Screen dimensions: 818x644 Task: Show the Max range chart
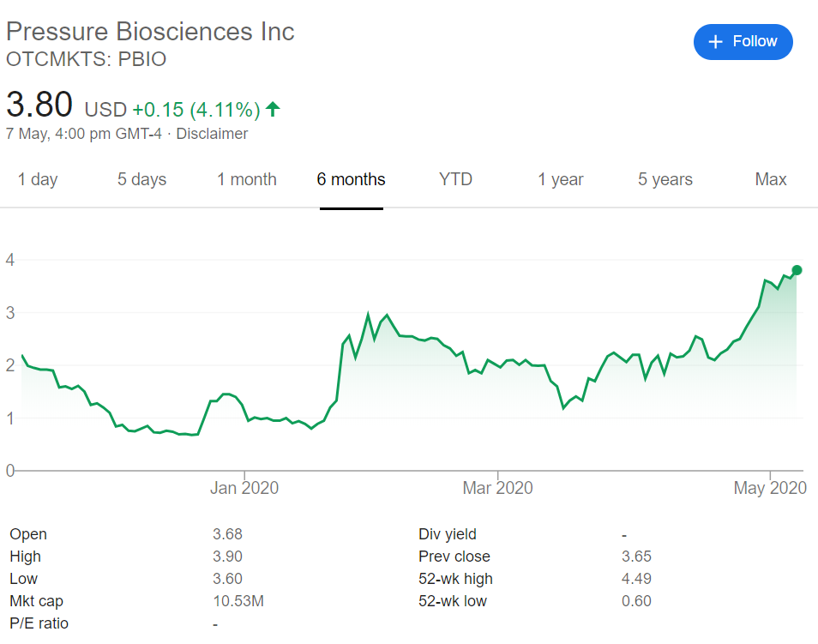click(771, 179)
